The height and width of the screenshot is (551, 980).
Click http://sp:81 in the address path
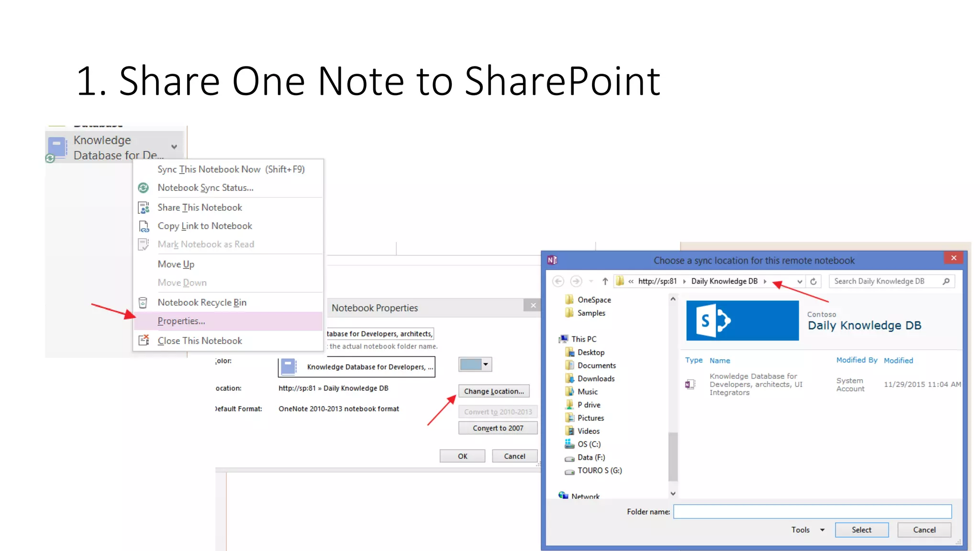point(657,281)
